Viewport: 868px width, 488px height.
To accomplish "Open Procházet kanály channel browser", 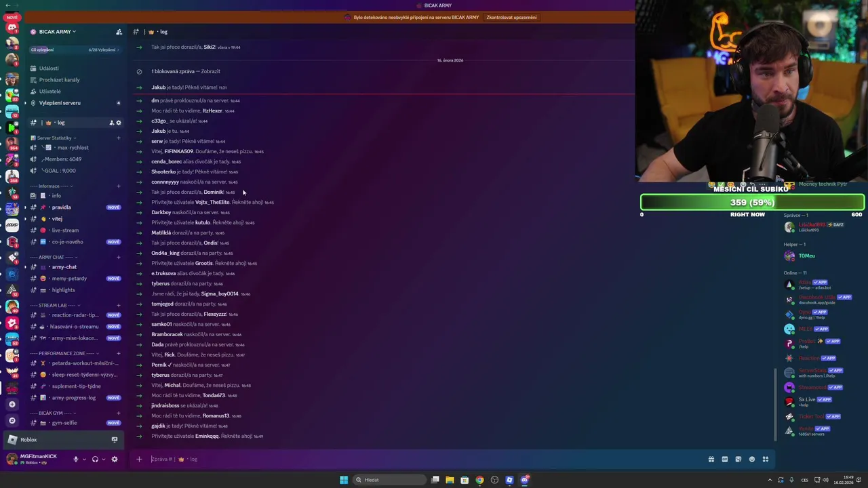I will pos(59,79).
